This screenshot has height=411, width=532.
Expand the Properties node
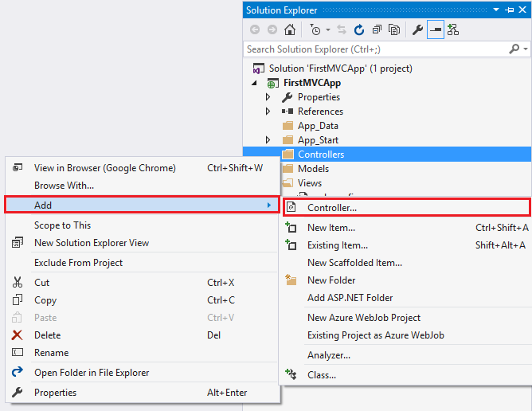(x=268, y=97)
